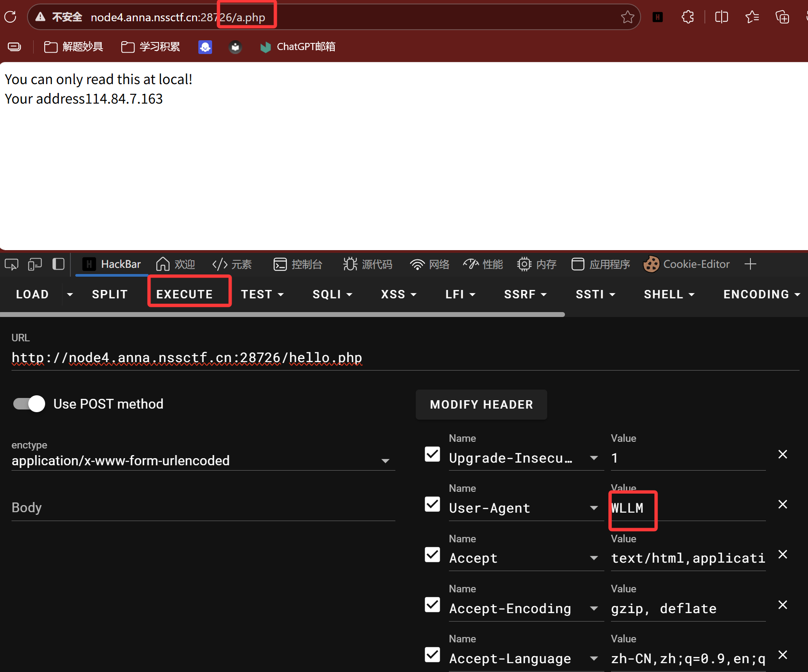Toggle the Use POST method switch

click(x=29, y=404)
